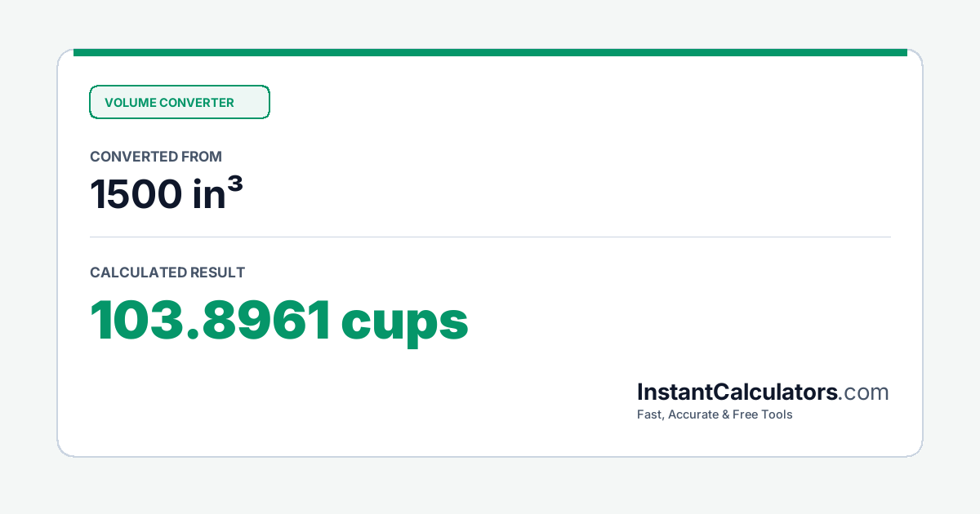This screenshot has width=980, height=514.
Task: Click the '.com' part of logo
Action: [x=864, y=392]
